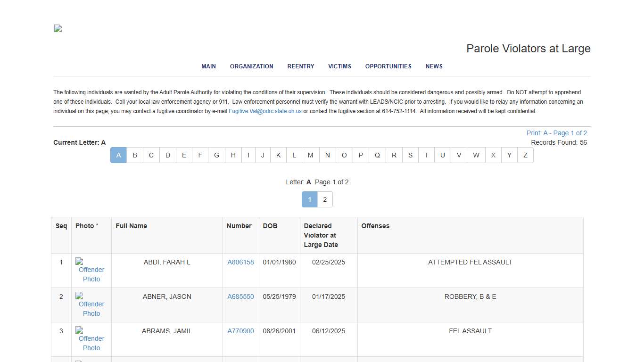Screen dimensions: 644x362
Task: Go to page 2 of results
Action: [x=325, y=199]
